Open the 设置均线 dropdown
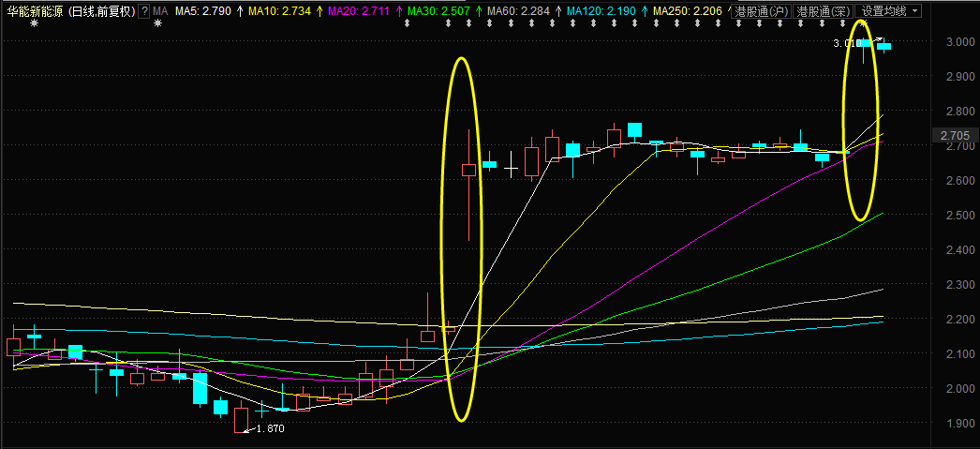 tap(889, 11)
